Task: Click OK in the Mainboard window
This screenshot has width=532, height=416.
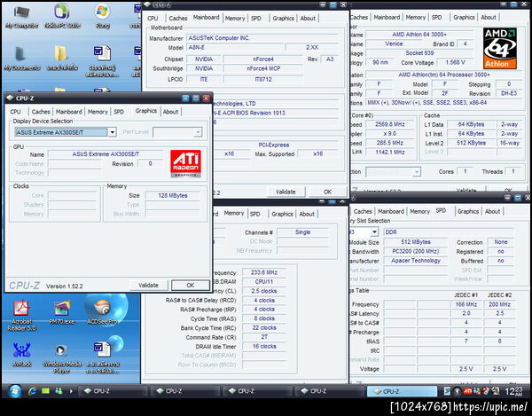Action: coord(327,192)
